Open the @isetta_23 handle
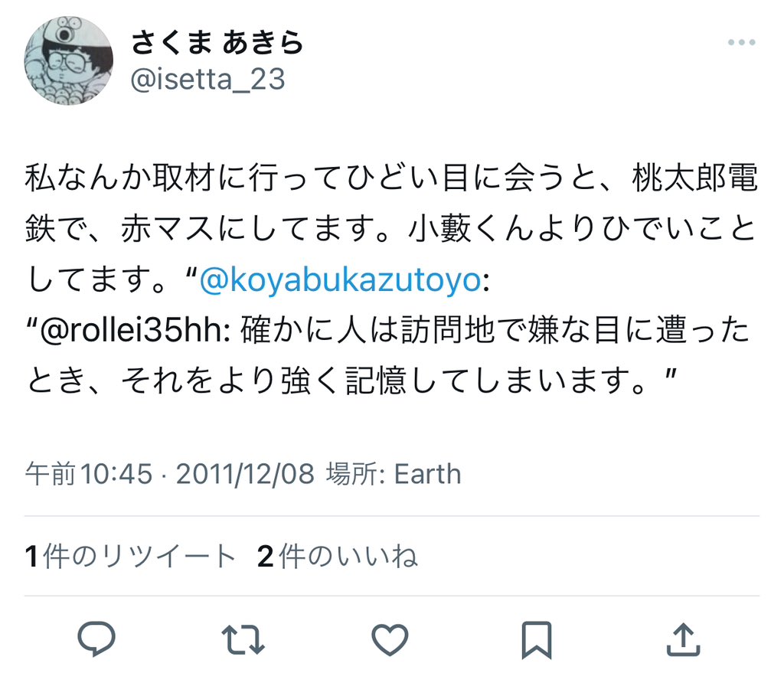 [x=207, y=79]
